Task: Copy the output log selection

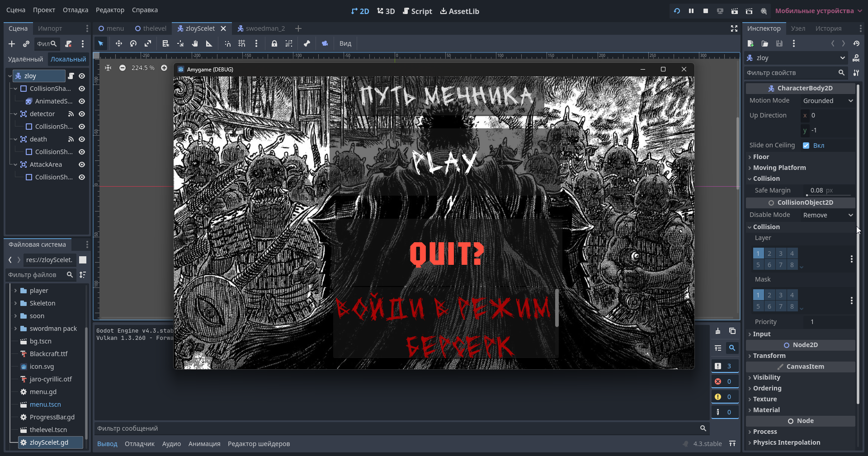Action: 732,331
